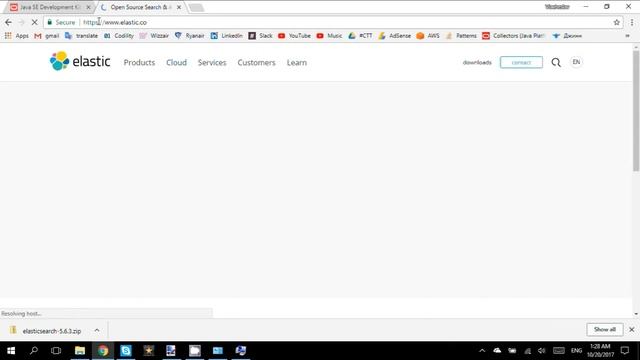This screenshot has height=360, width=640.
Task: Stop loading the page
Action: (x=34, y=22)
